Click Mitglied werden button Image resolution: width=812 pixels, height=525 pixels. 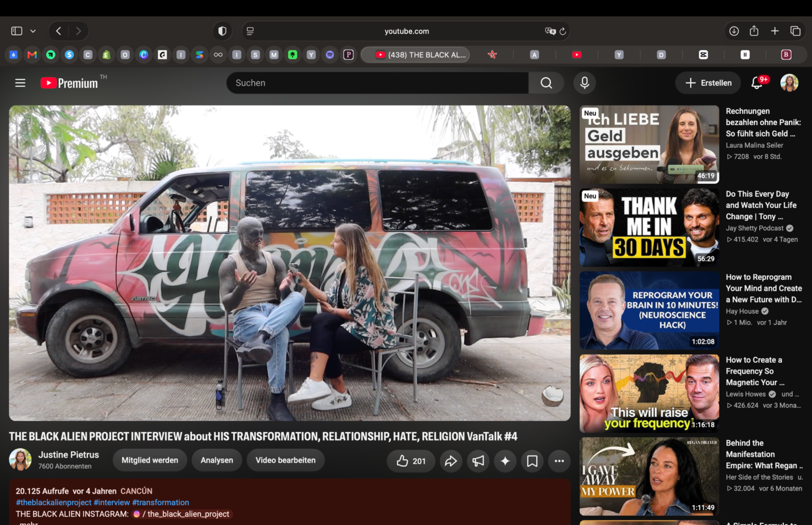(150, 460)
